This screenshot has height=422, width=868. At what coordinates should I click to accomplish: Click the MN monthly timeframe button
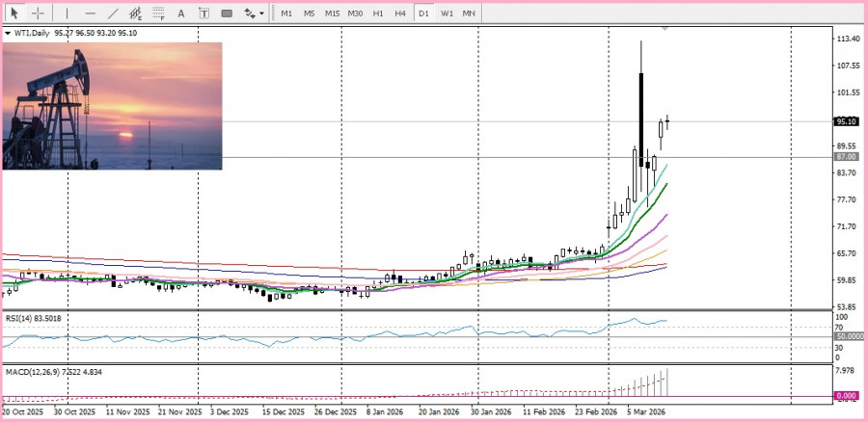[x=469, y=13]
